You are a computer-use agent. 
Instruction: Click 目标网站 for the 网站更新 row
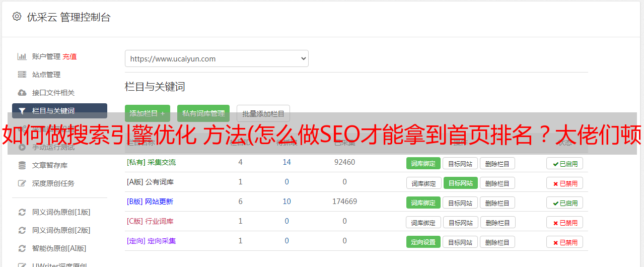click(x=460, y=203)
